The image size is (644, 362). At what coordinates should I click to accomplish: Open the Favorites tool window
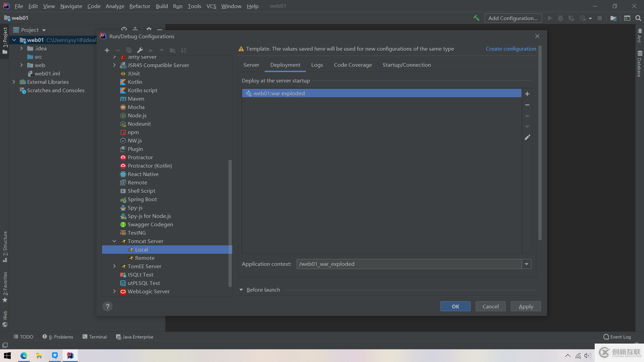click(x=5, y=287)
